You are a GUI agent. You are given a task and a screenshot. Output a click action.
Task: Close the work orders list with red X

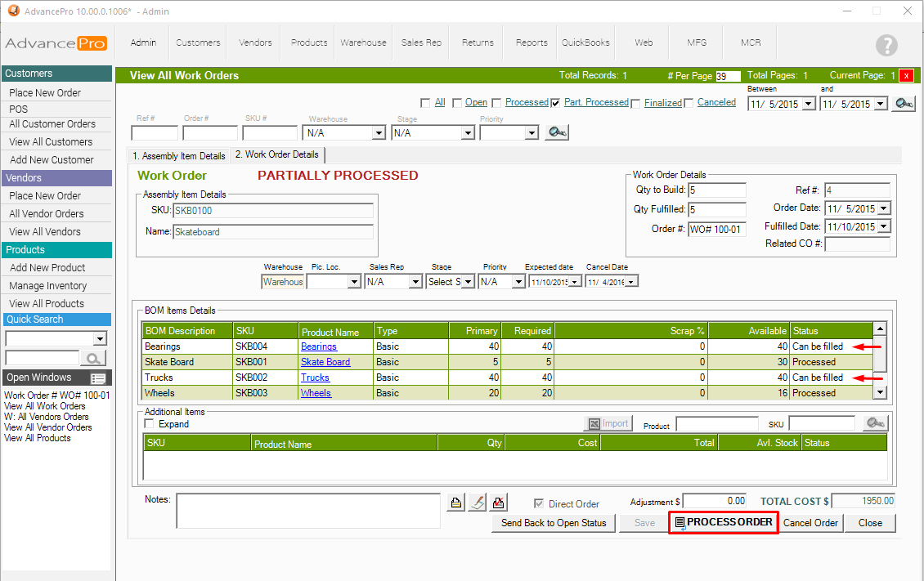pyautogui.click(x=907, y=76)
